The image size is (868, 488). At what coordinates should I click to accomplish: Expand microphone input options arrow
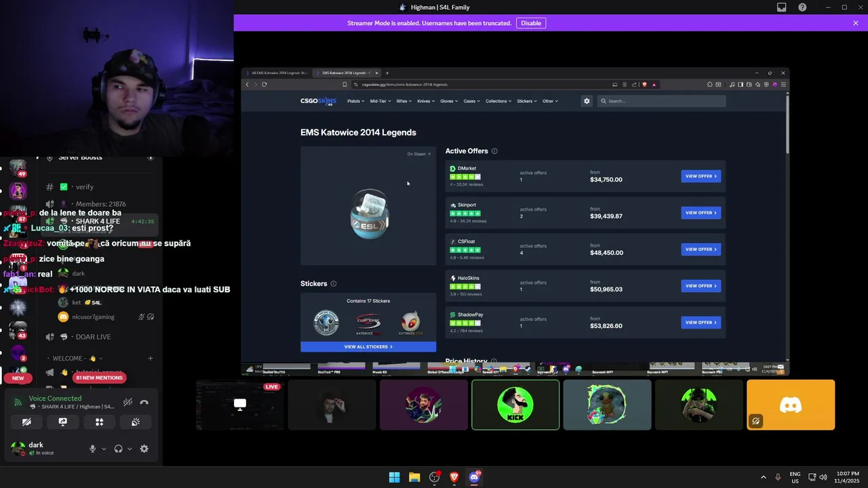pos(104,449)
